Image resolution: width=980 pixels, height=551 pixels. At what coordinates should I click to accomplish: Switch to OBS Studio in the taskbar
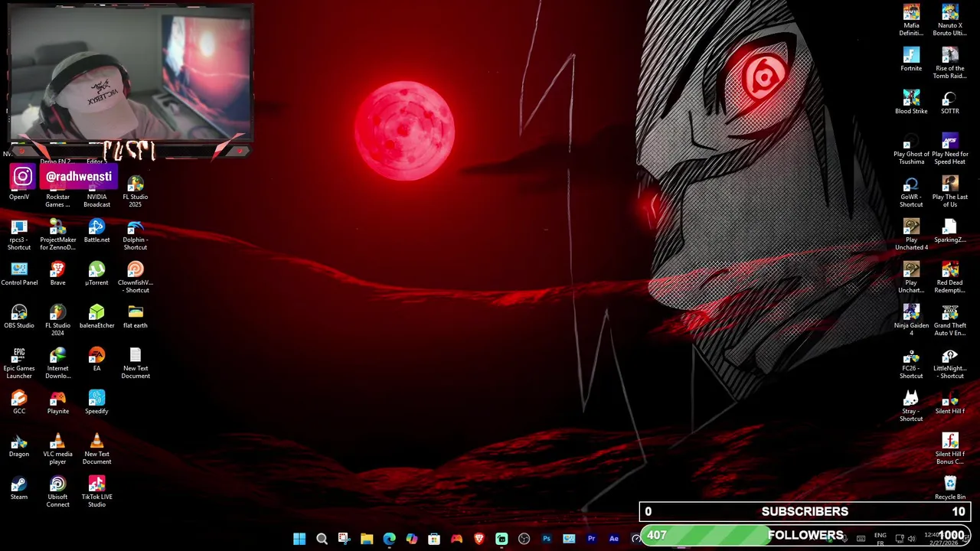(x=524, y=539)
